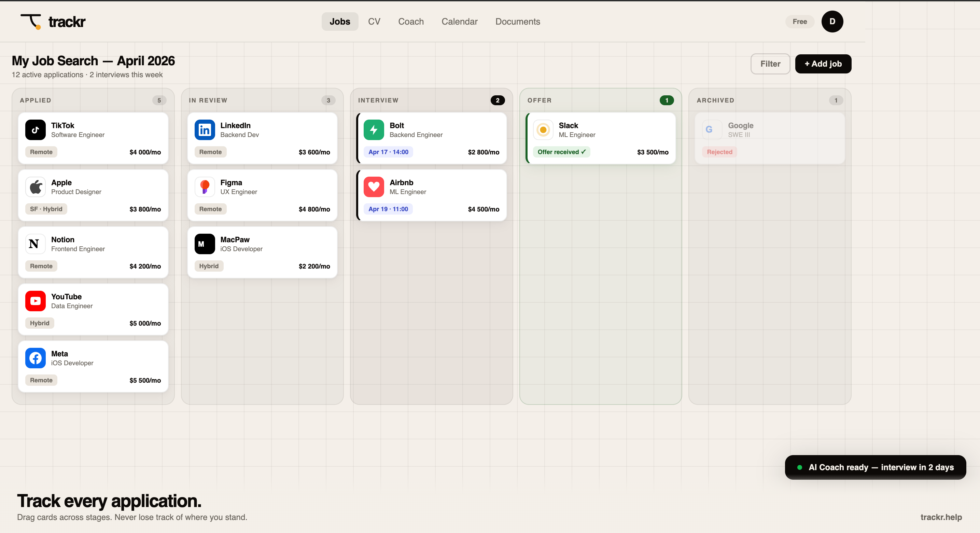Image resolution: width=980 pixels, height=533 pixels.
Task: Click the TikTok company logo icon
Action: tap(36, 130)
